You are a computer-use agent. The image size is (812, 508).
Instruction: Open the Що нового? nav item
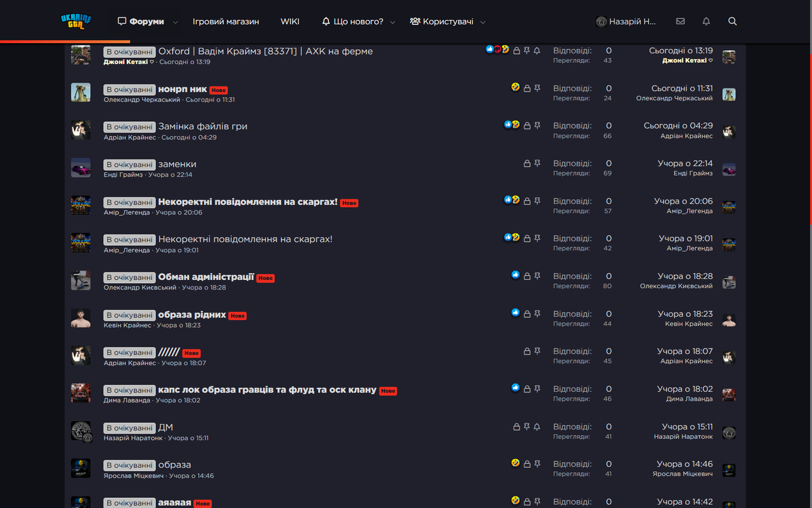pyautogui.click(x=353, y=22)
